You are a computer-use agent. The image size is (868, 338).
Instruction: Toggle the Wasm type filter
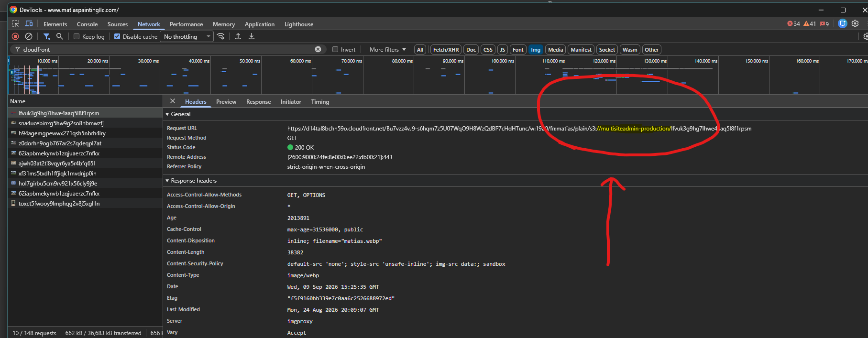pos(630,50)
